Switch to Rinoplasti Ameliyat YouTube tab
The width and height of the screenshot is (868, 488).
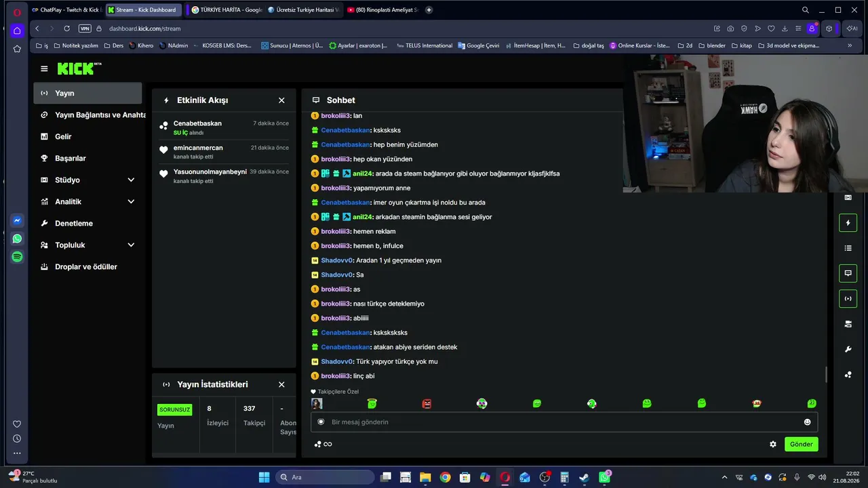[382, 10]
